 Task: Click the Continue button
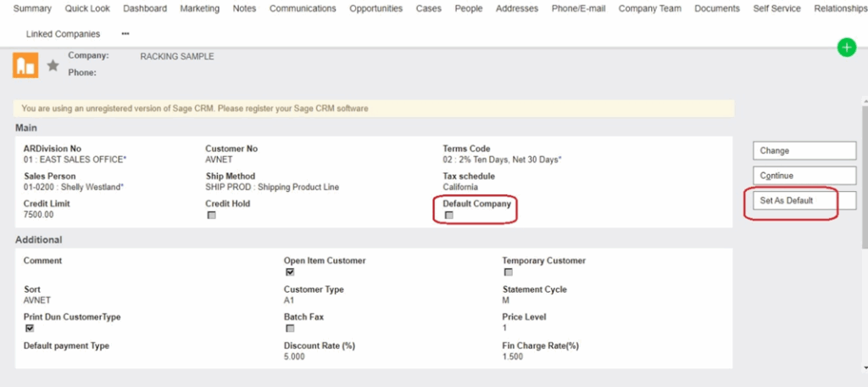(804, 176)
